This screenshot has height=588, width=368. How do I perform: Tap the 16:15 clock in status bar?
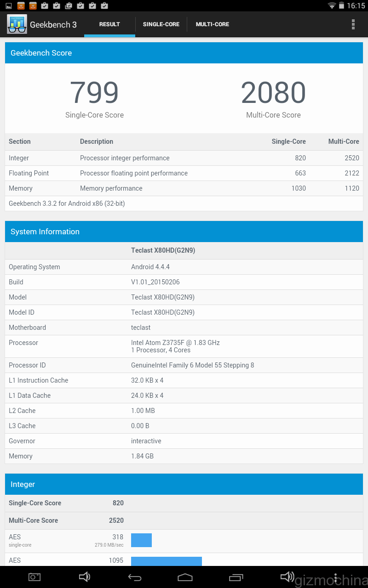pos(356,6)
